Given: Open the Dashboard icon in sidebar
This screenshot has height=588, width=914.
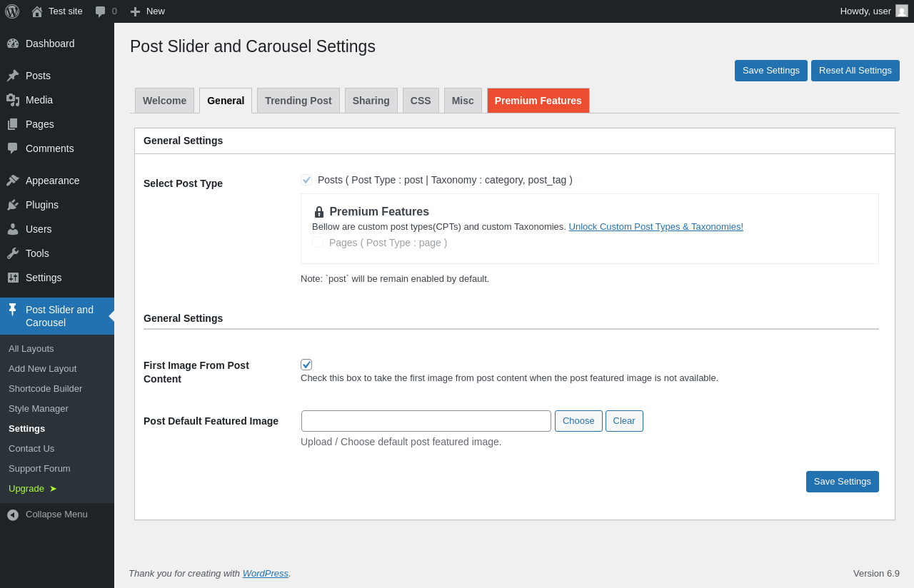Looking at the screenshot, I should pos(13,44).
